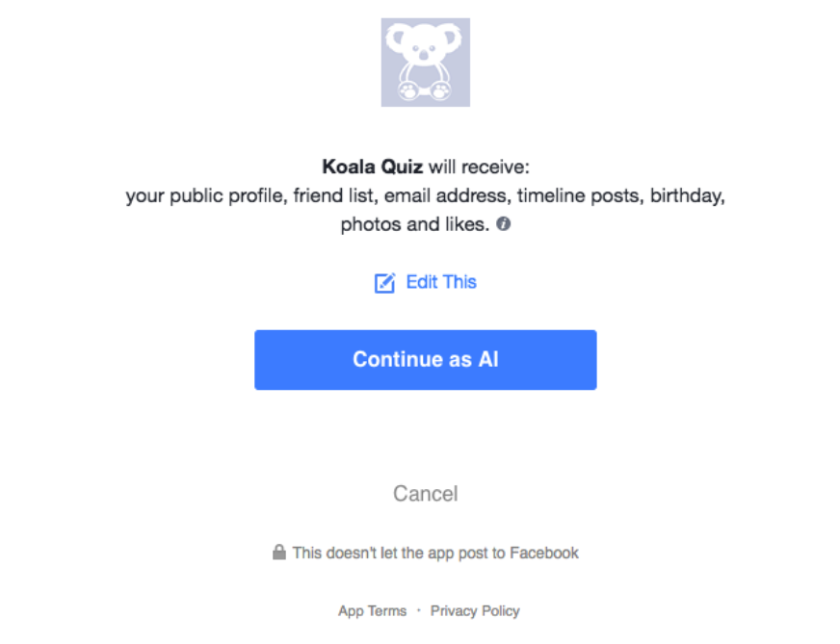Open the Privacy Policy link

coord(475,610)
